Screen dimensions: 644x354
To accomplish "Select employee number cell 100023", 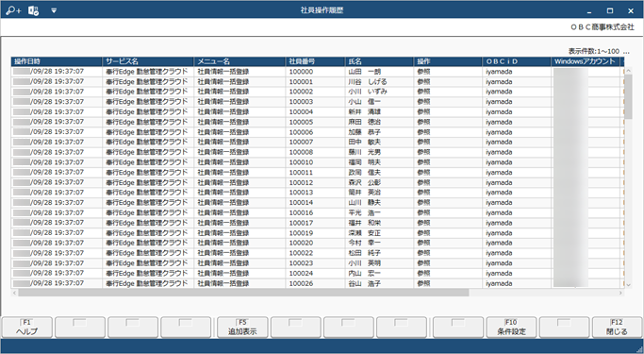I will click(x=315, y=263).
